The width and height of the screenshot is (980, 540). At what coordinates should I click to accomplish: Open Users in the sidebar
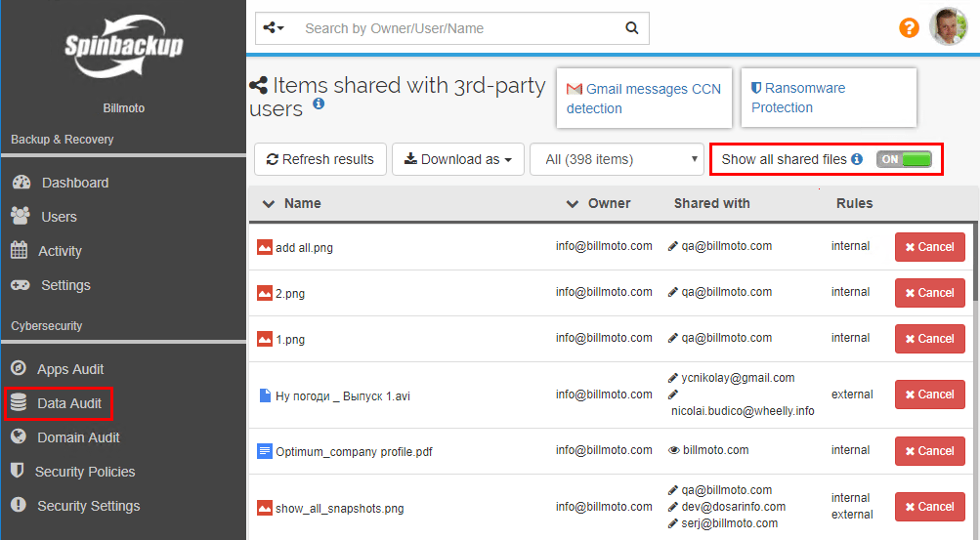(59, 217)
